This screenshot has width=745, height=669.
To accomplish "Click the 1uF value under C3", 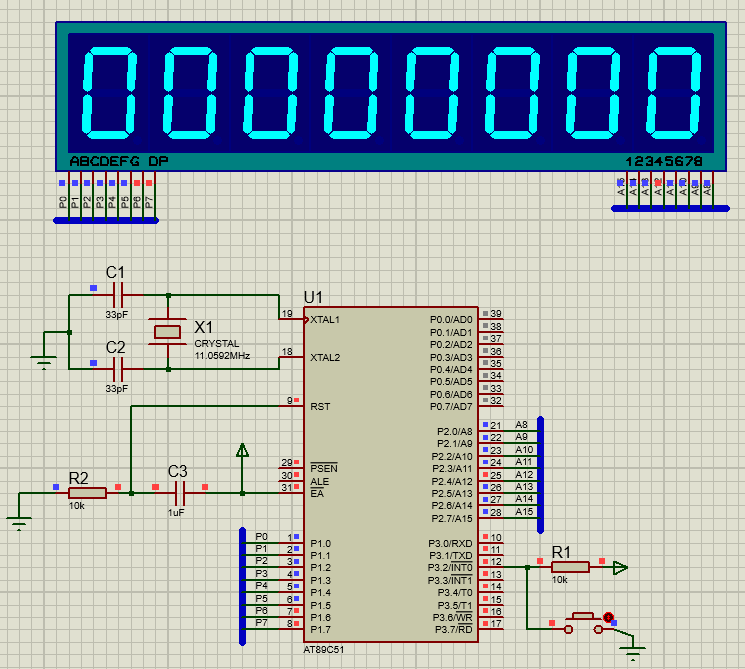I will [x=176, y=513].
